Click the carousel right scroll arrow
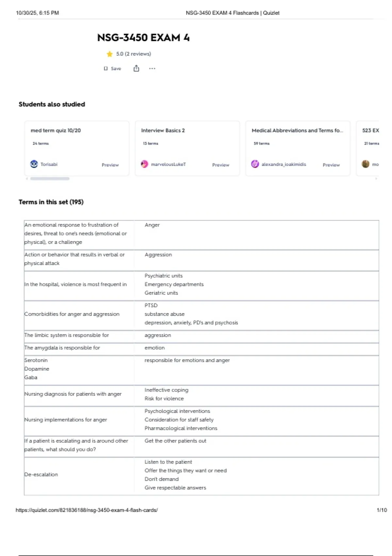This screenshot has height=556, width=392. (x=376, y=179)
